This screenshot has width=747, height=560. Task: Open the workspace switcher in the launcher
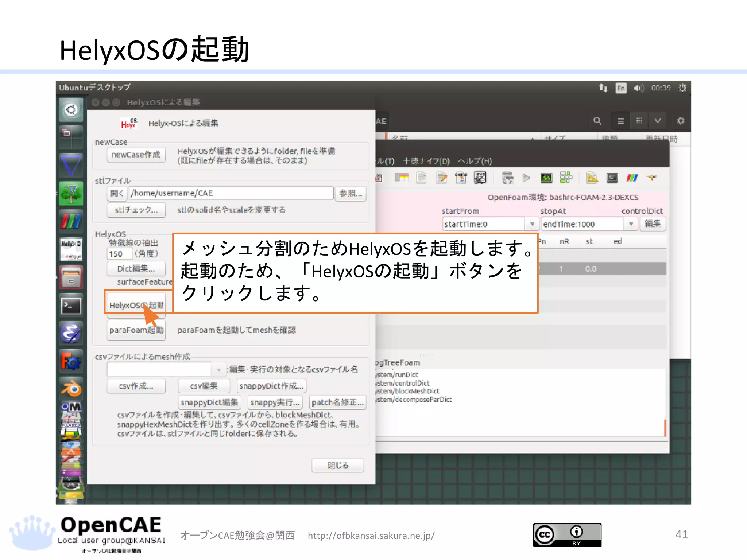click(71, 137)
